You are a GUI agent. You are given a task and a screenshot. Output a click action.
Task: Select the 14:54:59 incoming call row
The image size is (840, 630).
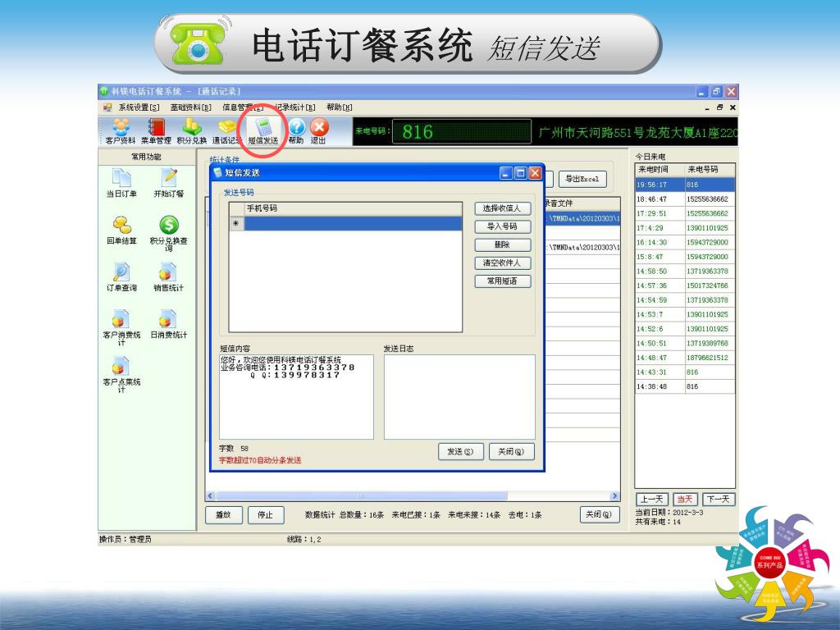tap(685, 300)
